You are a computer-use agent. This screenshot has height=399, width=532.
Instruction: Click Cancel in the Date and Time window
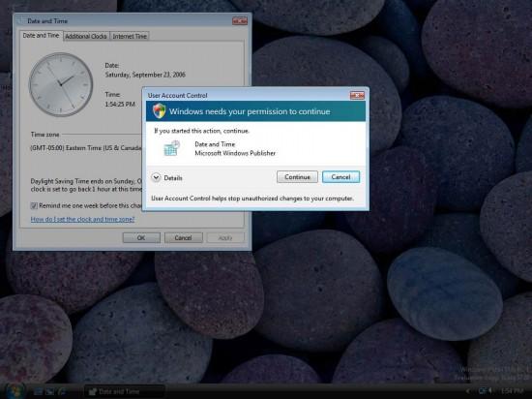183,237
